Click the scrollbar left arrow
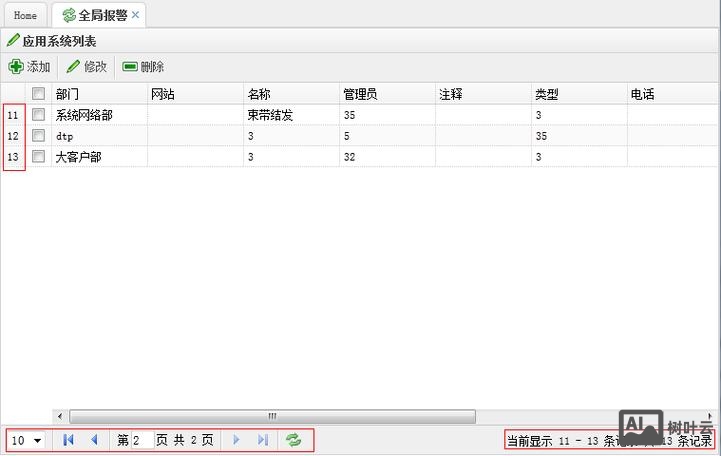 (x=60, y=416)
